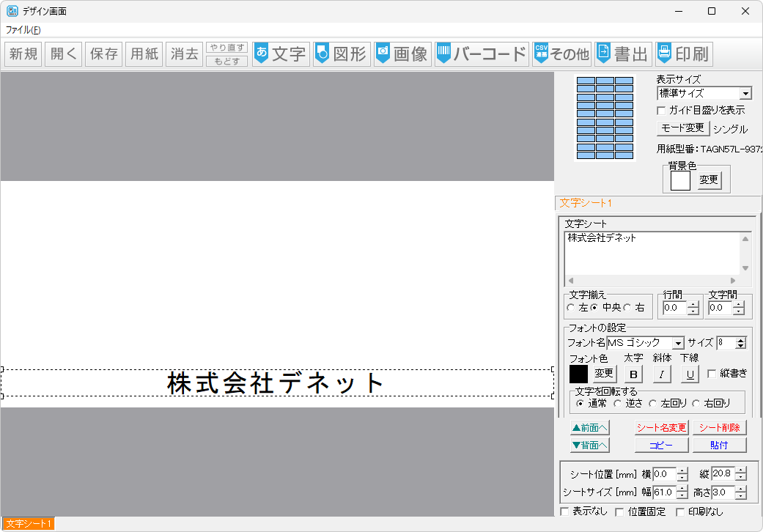Click the font サイズ field

(x=726, y=343)
